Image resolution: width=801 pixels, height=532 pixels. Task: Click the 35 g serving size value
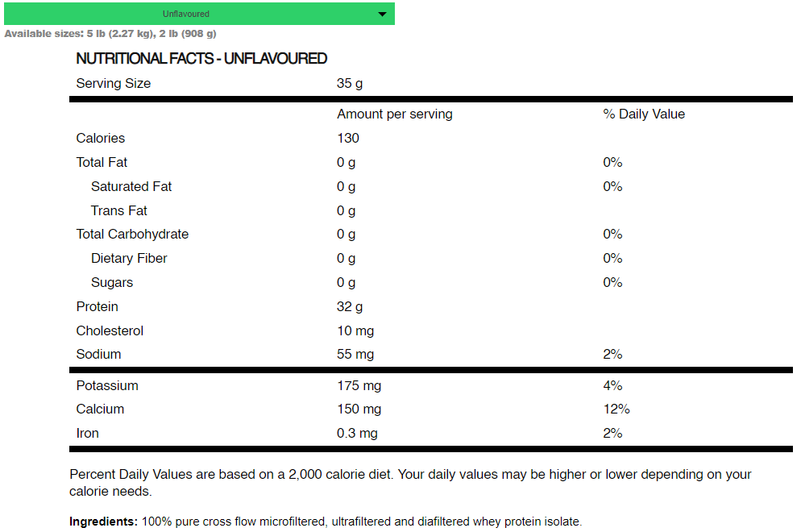pyautogui.click(x=350, y=84)
